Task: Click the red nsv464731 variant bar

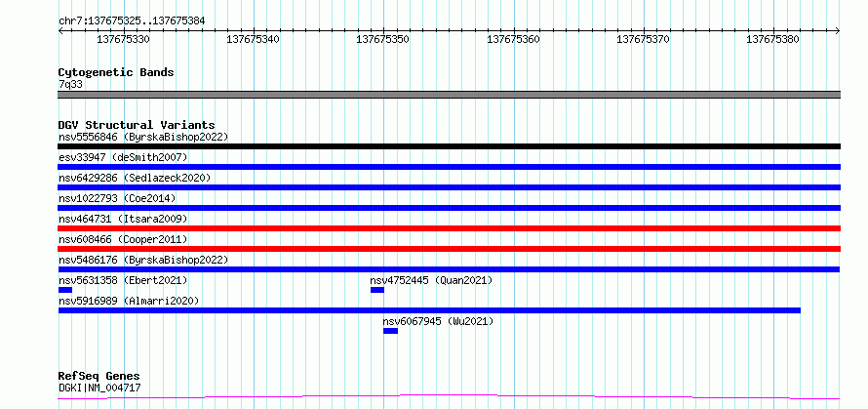Action: pyautogui.click(x=449, y=228)
